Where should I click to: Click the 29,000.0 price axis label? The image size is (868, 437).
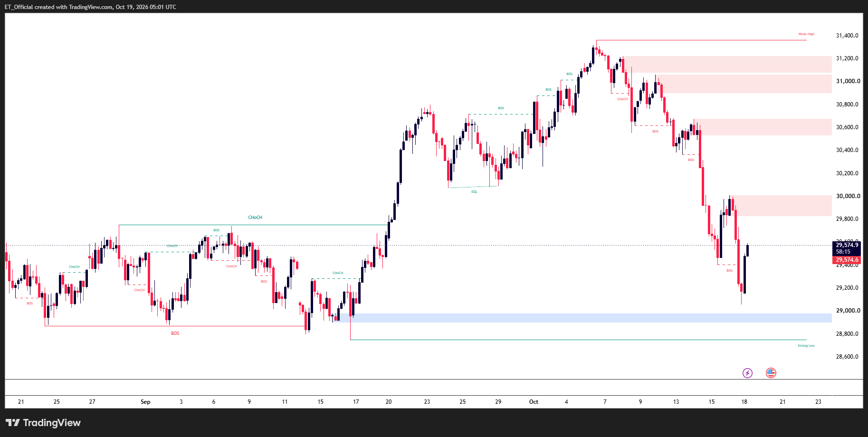848,311
